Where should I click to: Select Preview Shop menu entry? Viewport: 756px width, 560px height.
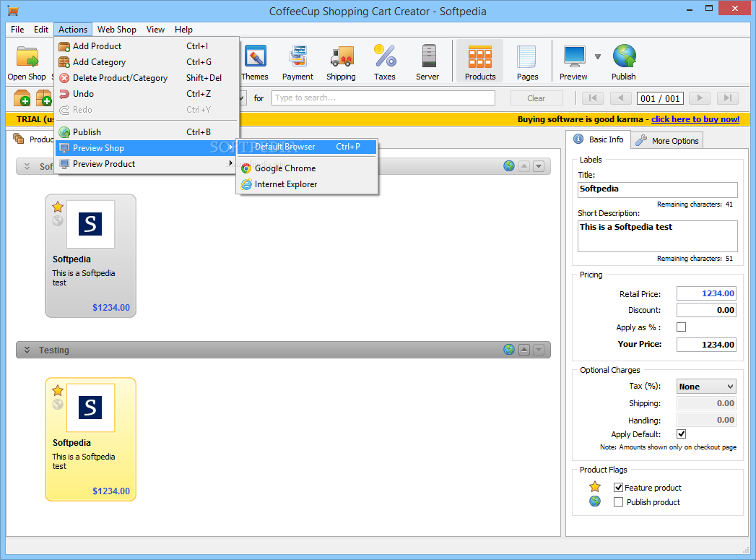click(x=146, y=148)
